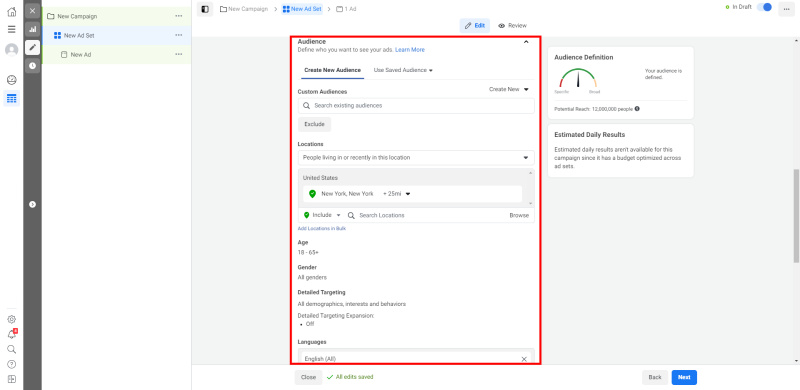Select the Create New Audience tab
The height and width of the screenshot is (390, 800).
tap(333, 70)
